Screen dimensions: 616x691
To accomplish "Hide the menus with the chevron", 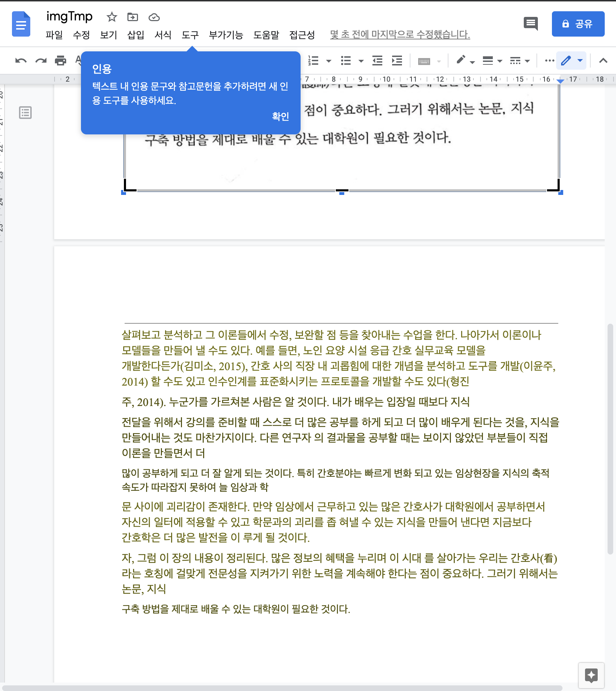I will tap(603, 61).
